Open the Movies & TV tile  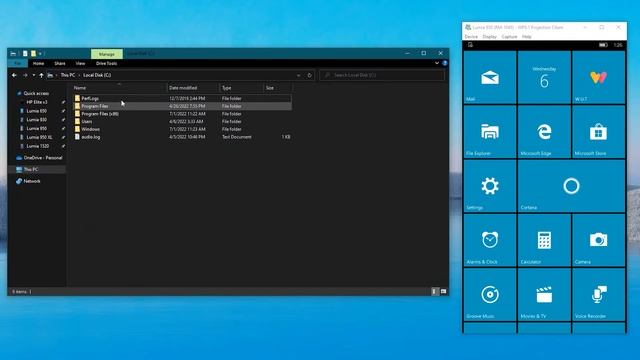click(544, 295)
